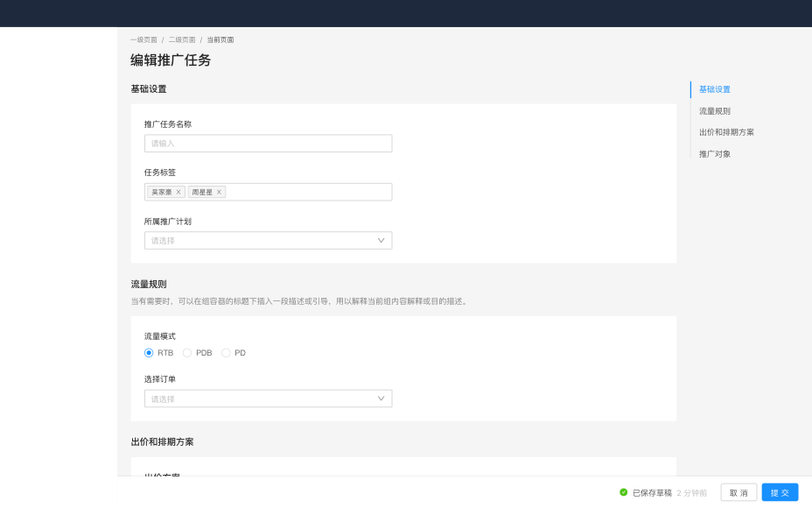The height and width of the screenshot is (508, 812).
Task: Click into the 推广任务名称 input field
Action: click(269, 144)
